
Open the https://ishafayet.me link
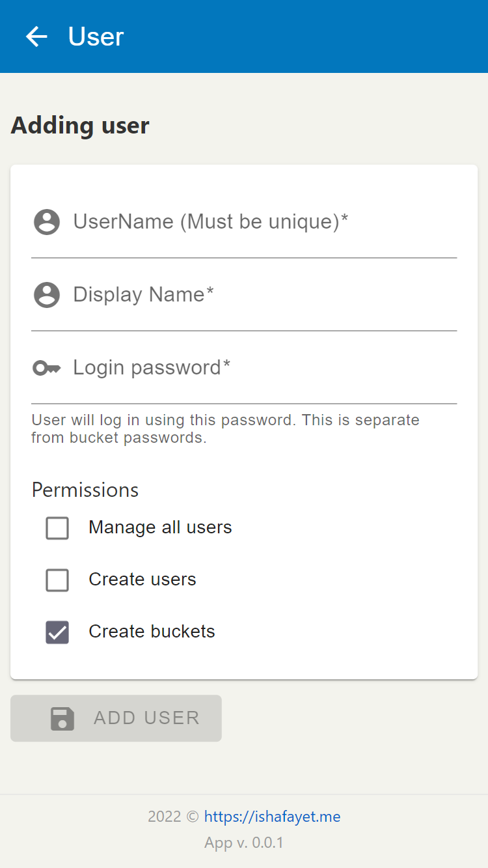(x=272, y=817)
